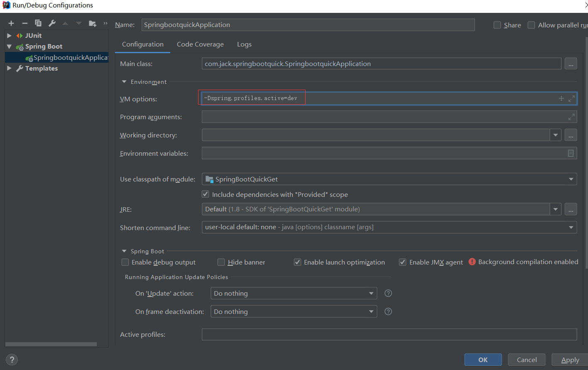Switch to the Logs tab
The width and height of the screenshot is (588, 370).
tap(244, 44)
